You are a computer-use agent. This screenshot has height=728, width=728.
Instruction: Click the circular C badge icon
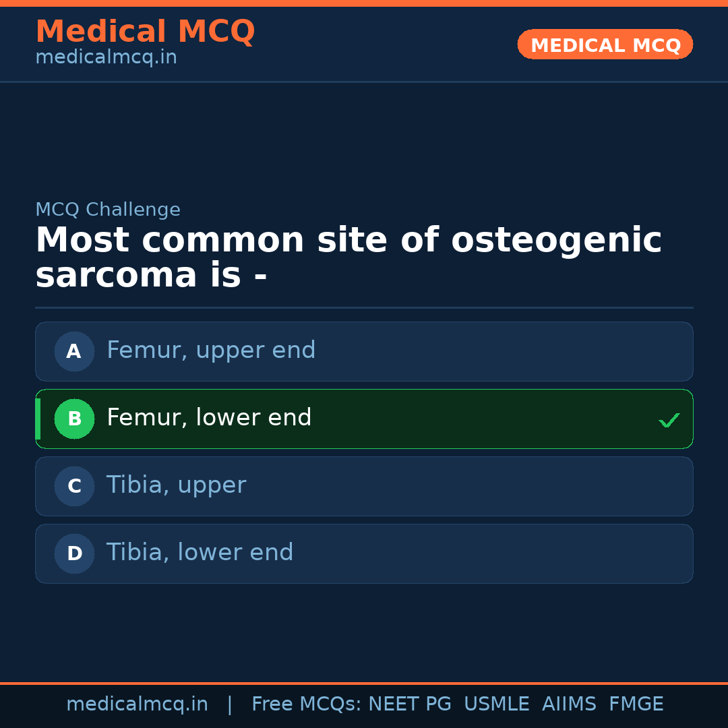click(74, 486)
